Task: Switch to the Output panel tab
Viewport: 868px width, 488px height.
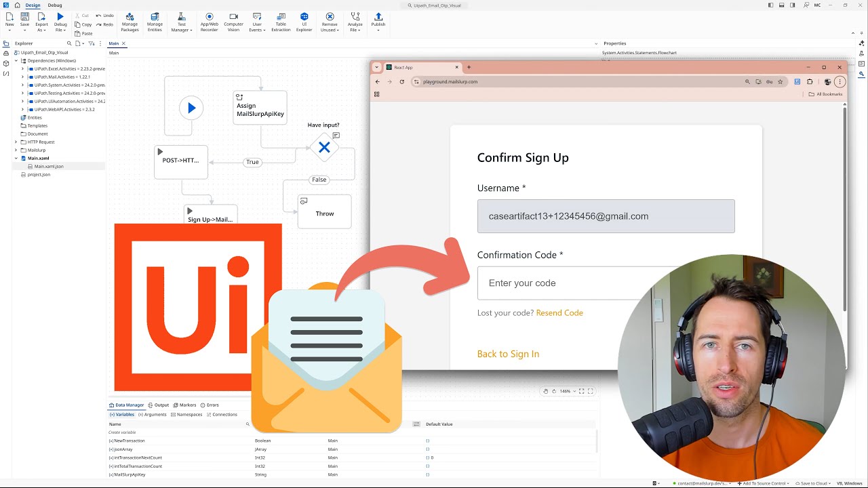Action: (x=158, y=405)
